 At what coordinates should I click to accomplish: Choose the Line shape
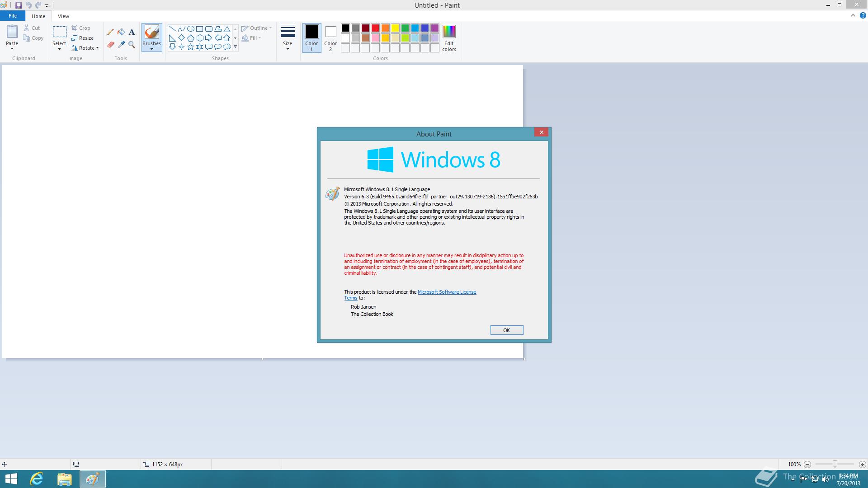pyautogui.click(x=172, y=29)
